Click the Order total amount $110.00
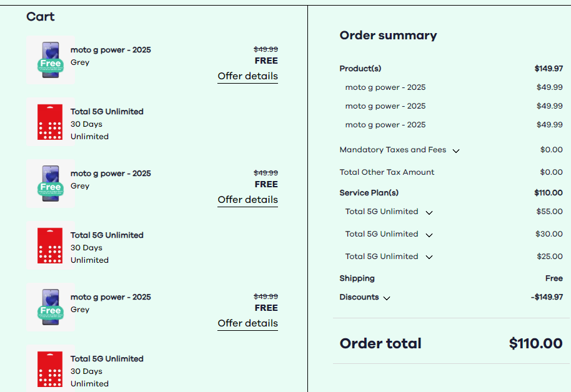The image size is (571, 392). pos(535,343)
